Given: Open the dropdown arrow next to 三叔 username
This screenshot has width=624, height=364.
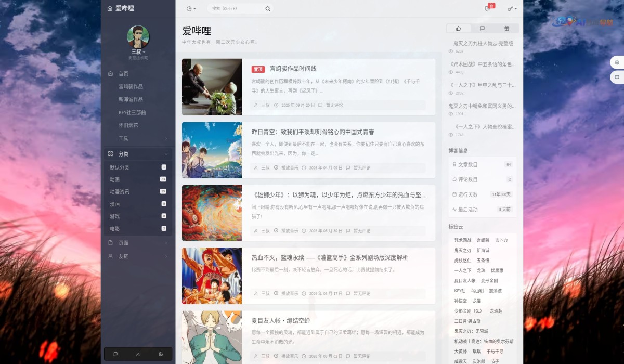Looking at the screenshot, I should (144, 52).
